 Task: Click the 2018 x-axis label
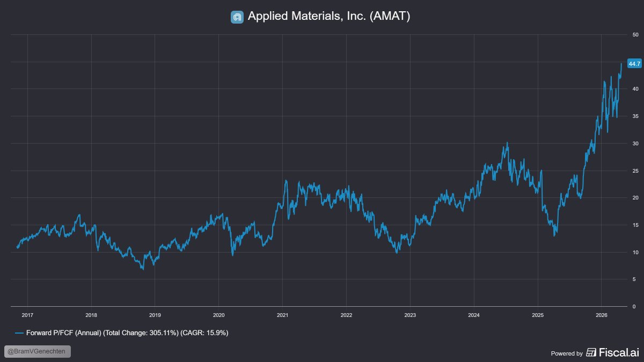pos(91,315)
